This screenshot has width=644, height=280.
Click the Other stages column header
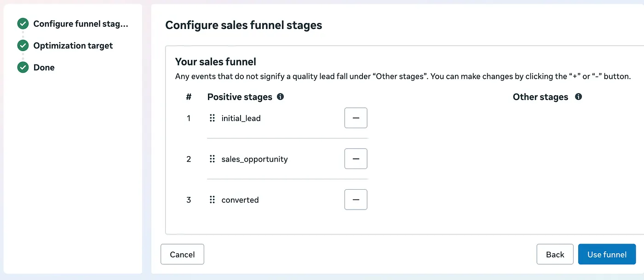tap(540, 97)
